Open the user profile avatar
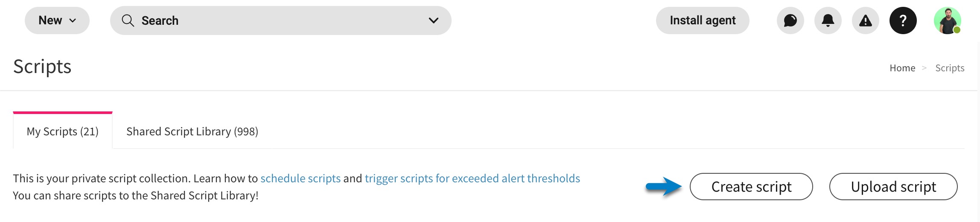This screenshot has width=980, height=222. pos(947,20)
